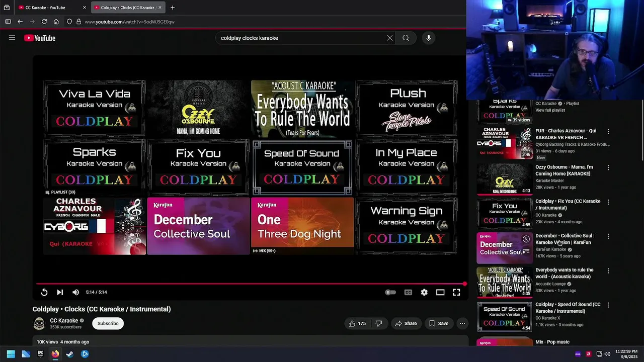Image resolution: width=644 pixels, height=362 pixels.
Task: Play One Three Dog Night mix tile
Action: pos(302,226)
